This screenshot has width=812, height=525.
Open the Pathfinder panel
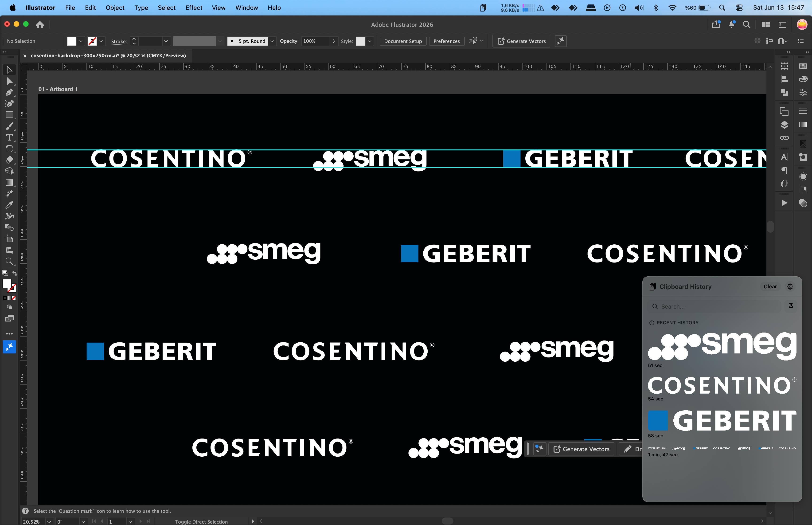(x=785, y=92)
